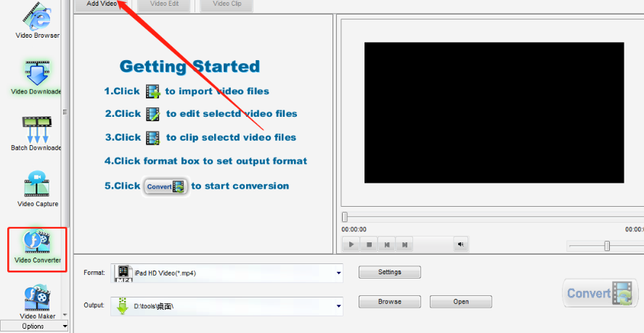Play the preview video
The width and height of the screenshot is (644, 333).
coord(351,244)
